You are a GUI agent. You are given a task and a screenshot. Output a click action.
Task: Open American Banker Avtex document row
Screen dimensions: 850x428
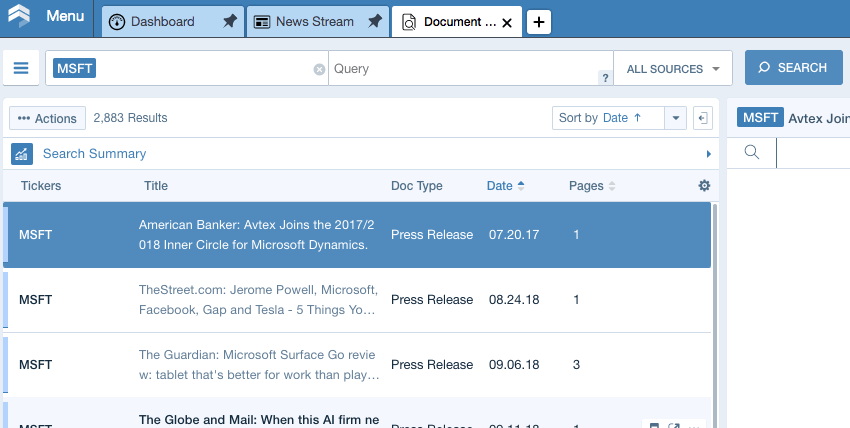357,235
